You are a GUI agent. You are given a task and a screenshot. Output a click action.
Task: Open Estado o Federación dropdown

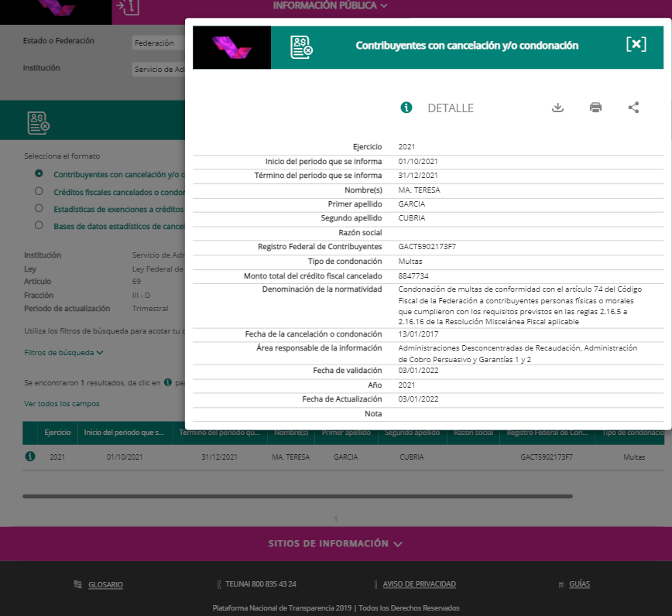click(x=159, y=43)
